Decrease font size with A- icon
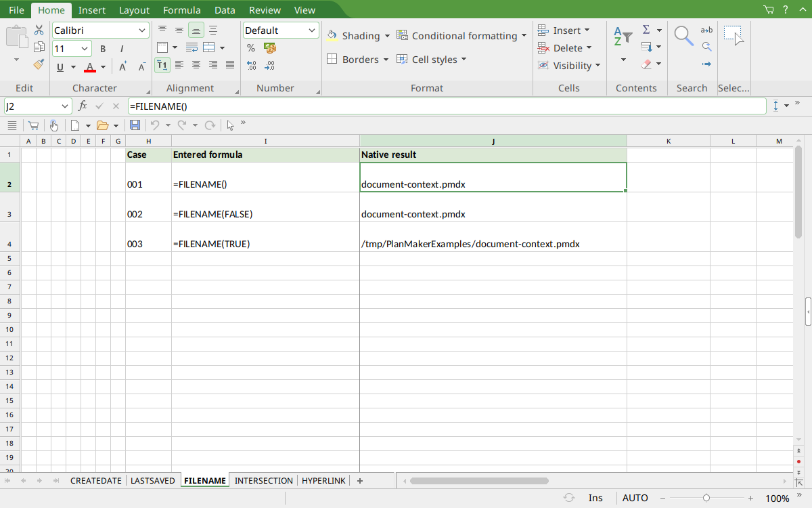The image size is (812, 508). 142,66
